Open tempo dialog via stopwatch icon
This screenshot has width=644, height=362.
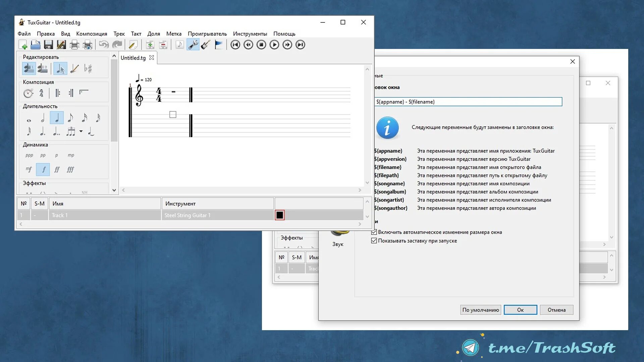pos(29,93)
